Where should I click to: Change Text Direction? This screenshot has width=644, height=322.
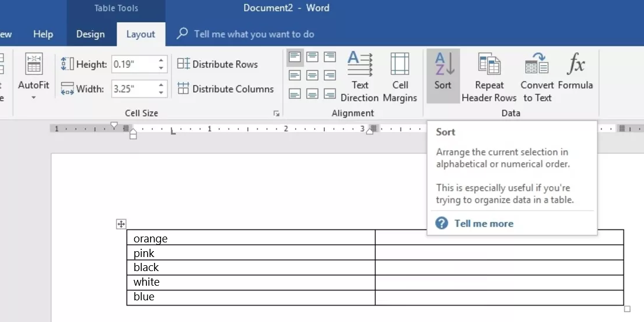pyautogui.click(x=359, y=76)
